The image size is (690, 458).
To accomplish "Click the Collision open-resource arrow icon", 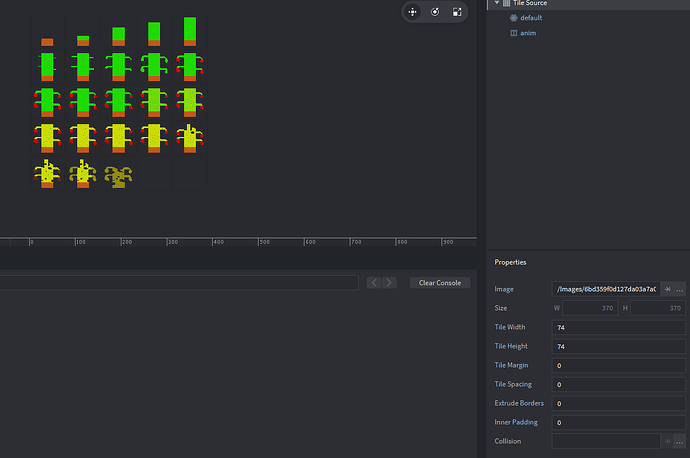I will (x=667, y=441).
